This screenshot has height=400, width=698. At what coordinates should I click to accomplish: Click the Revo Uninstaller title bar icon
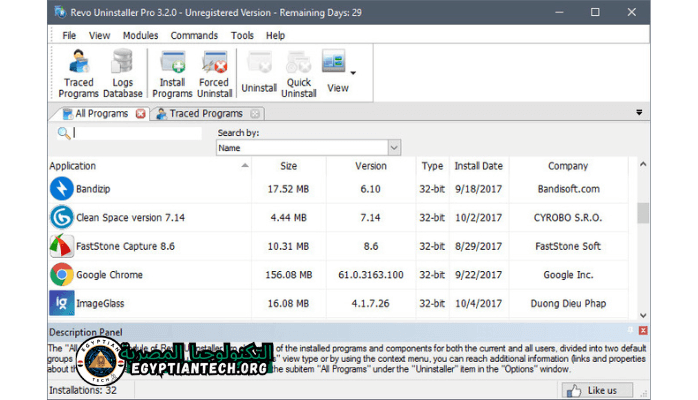pos(60,12)
